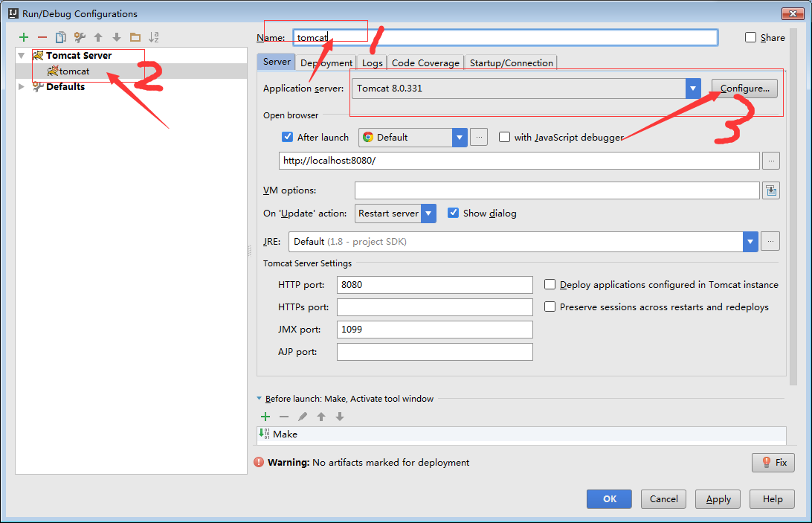The image size is (812, 523).
Task: Click the localhost URL input field
Action: coord(520,161)
